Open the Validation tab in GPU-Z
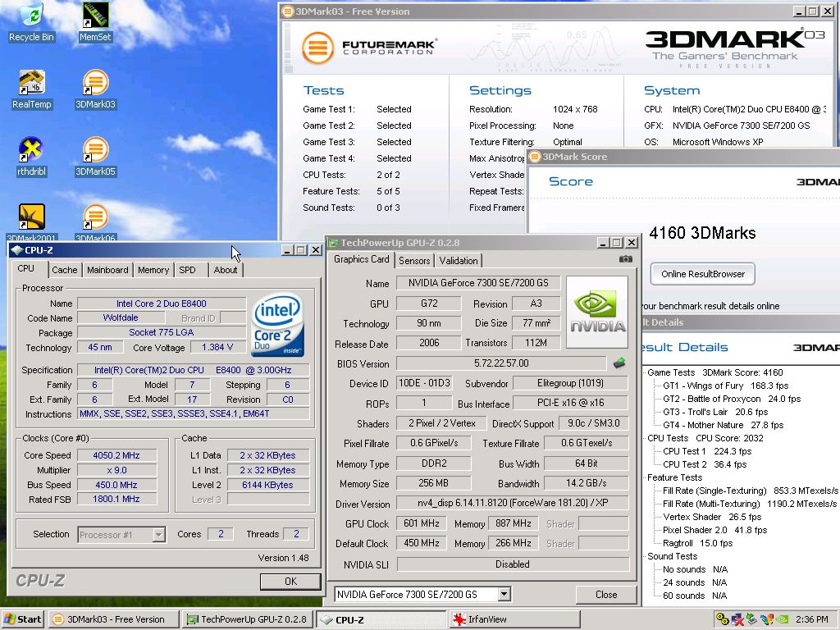 (x=459, y=260)
